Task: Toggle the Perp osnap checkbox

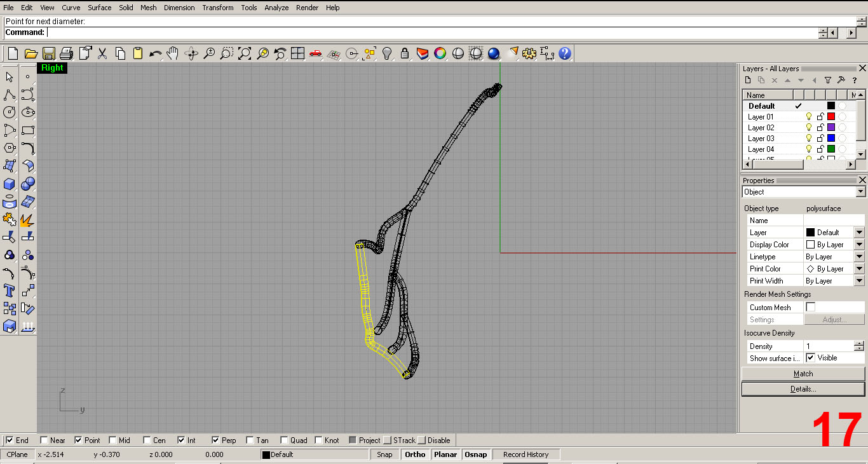Action: [x=215, y=440]
